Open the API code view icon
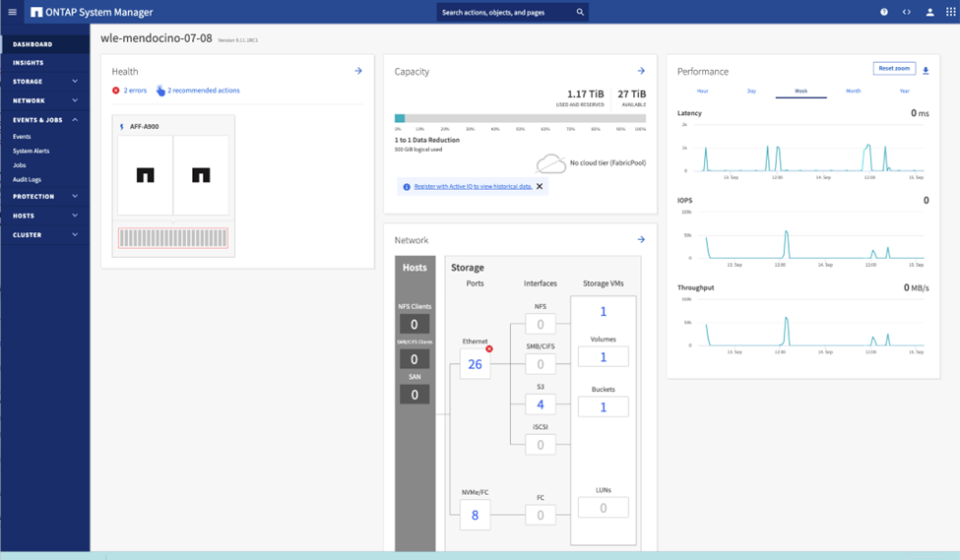The height and width of the screenshot is (560, 960). point(907,12)
